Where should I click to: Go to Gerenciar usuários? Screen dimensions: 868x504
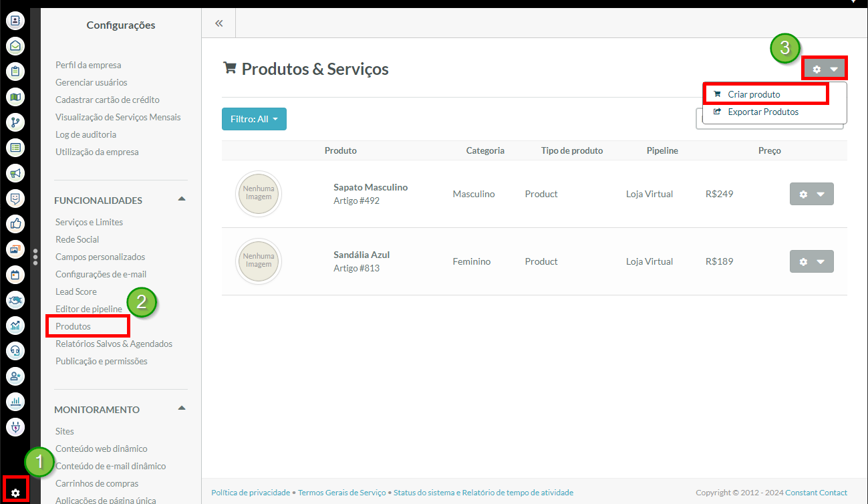[92, 82]
